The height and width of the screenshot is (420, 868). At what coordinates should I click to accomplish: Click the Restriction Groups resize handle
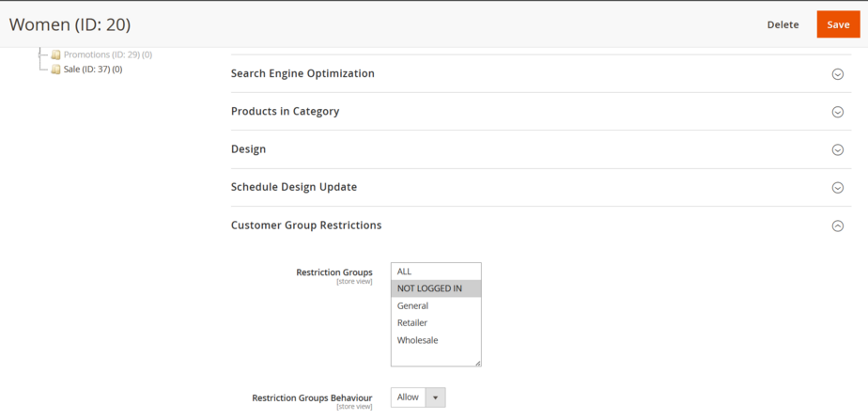pyautogui.click(x=477, y=363)
